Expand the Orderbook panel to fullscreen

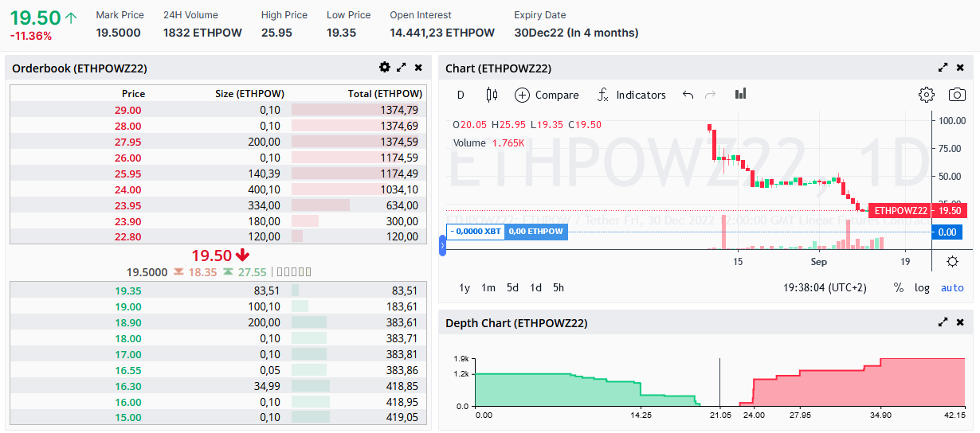(402, 68)
